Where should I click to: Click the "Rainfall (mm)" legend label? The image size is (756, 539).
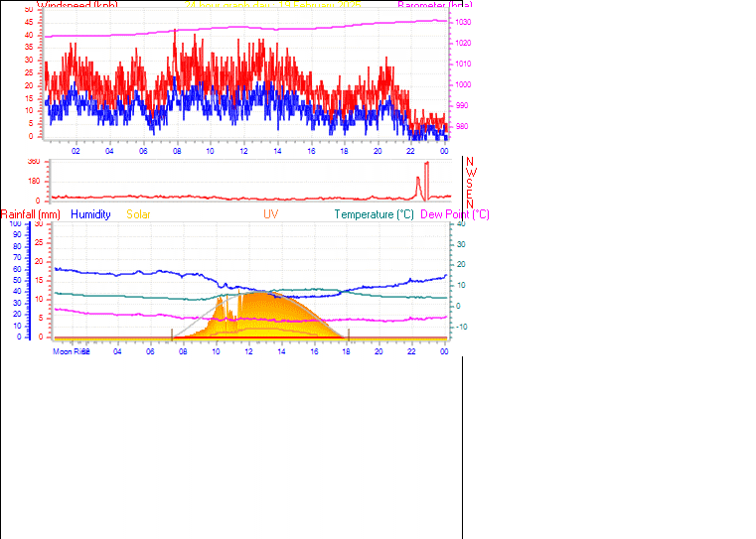pos(31,214)
